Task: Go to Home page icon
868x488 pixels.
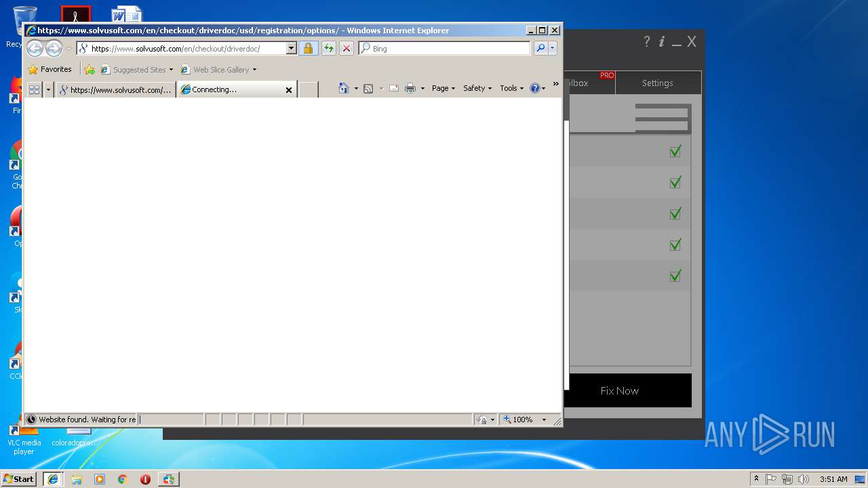Action: click(x=344, y=88)
